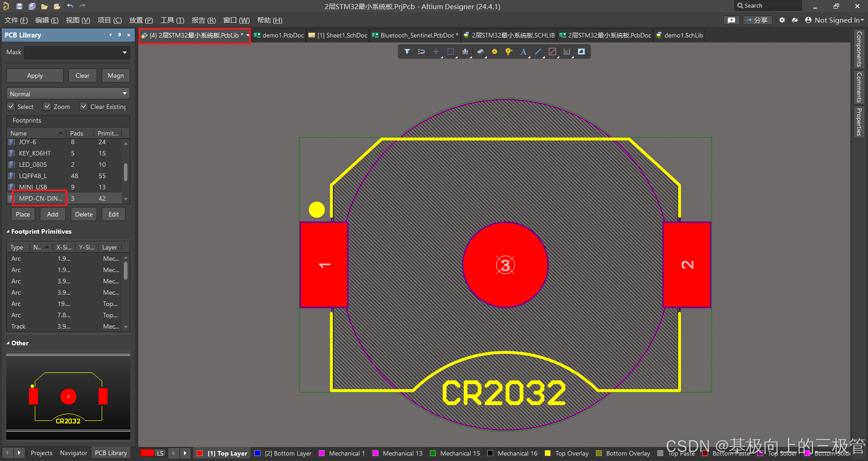This screenshot has height=461, width=868.
Task: Click the Delete footprint button
Action: click(84, 214)
